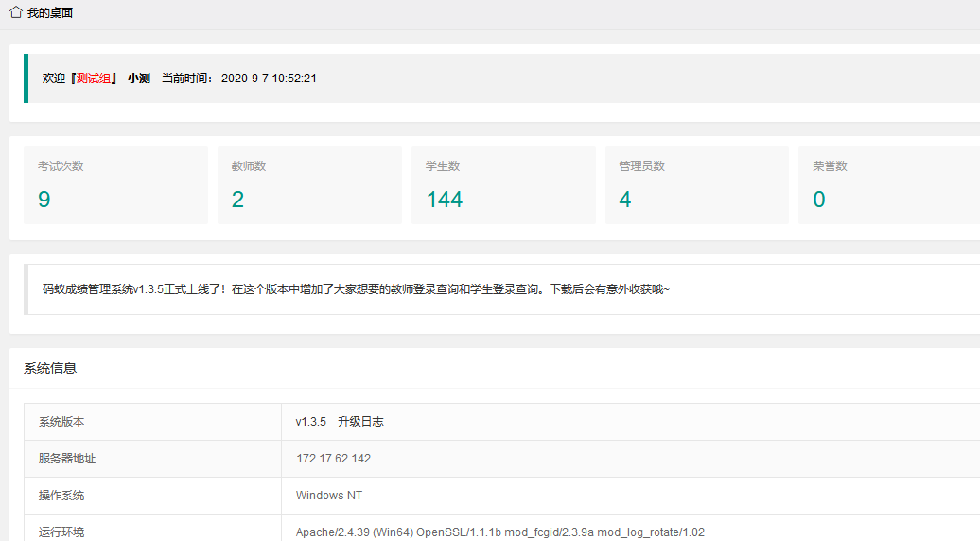Click the v1.3.5 version value
980x541 pixels.
click(310, 422)
